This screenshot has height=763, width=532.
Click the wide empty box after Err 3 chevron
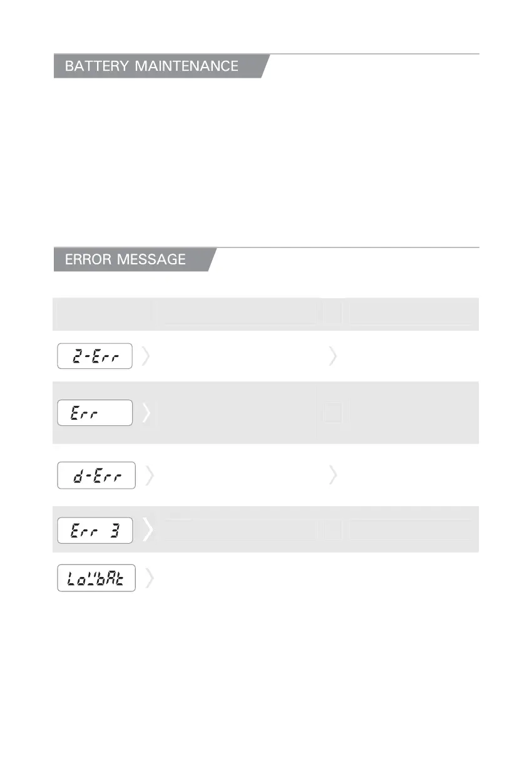240,530
